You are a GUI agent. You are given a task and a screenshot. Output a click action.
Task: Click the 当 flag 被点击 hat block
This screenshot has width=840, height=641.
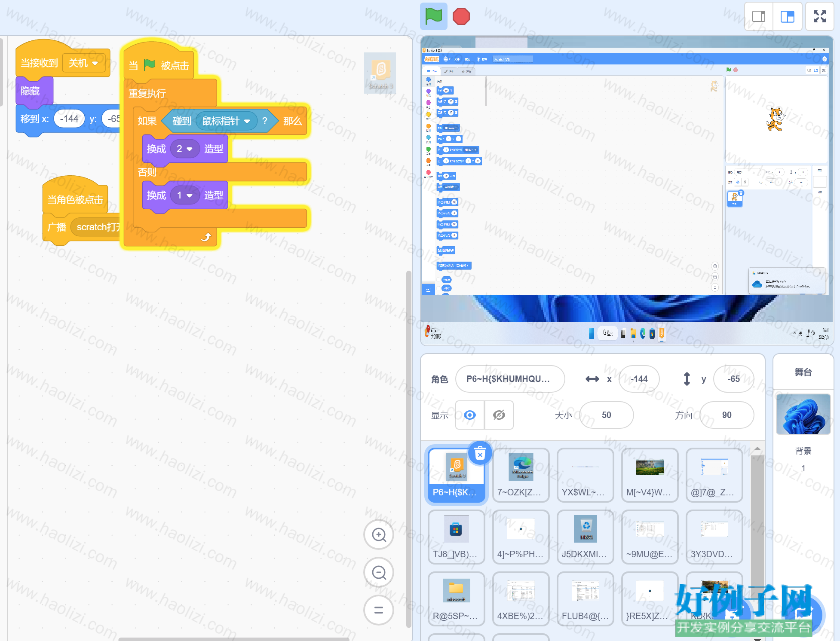[158, 64]
